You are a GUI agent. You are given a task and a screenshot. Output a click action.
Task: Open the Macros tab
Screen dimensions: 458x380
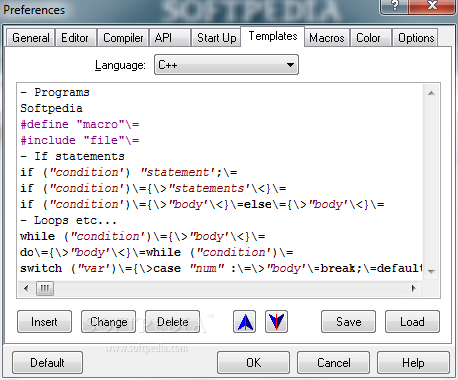click(327, 38)
